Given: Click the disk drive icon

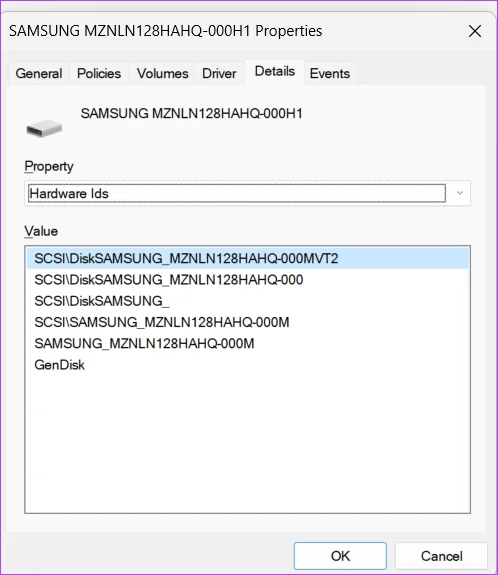Looking at the screenshot, I should pos(44,129).
